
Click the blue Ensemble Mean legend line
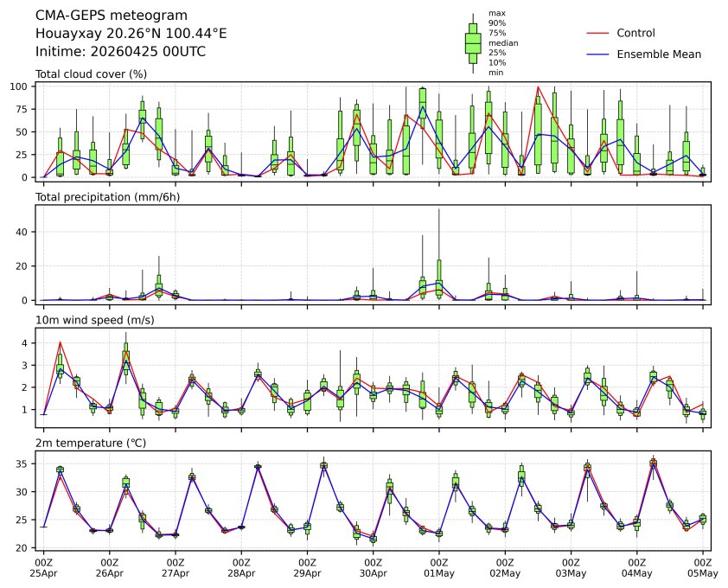[x=598, y=54]
